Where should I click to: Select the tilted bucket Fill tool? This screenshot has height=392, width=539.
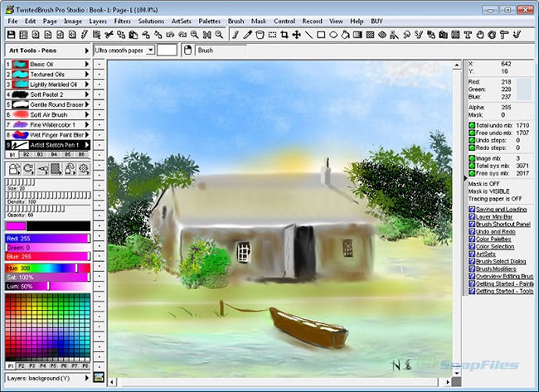(346, 35)
